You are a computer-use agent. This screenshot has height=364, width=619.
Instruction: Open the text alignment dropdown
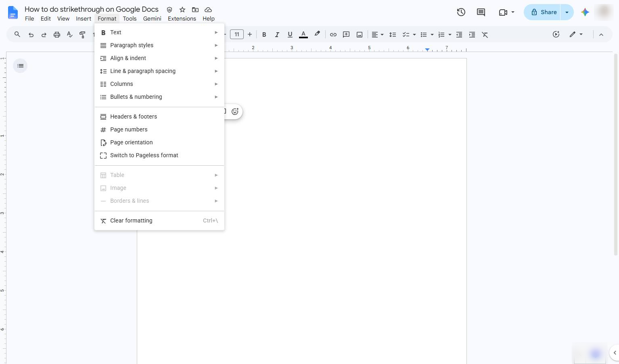point(377,35)
